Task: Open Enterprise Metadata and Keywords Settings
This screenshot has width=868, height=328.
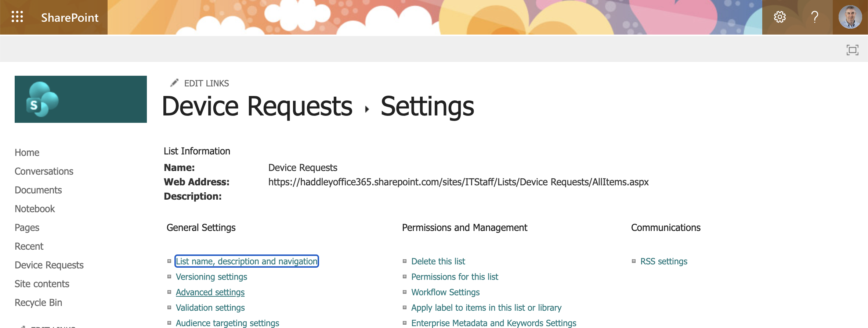Action: (493, 323)
